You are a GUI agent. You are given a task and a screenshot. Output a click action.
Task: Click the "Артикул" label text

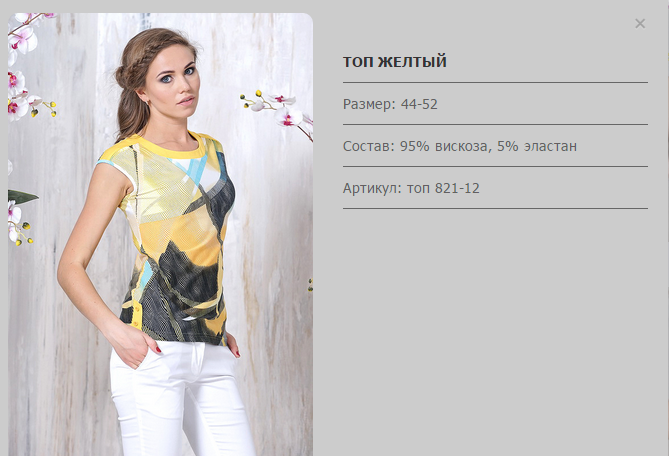(372, 188)
